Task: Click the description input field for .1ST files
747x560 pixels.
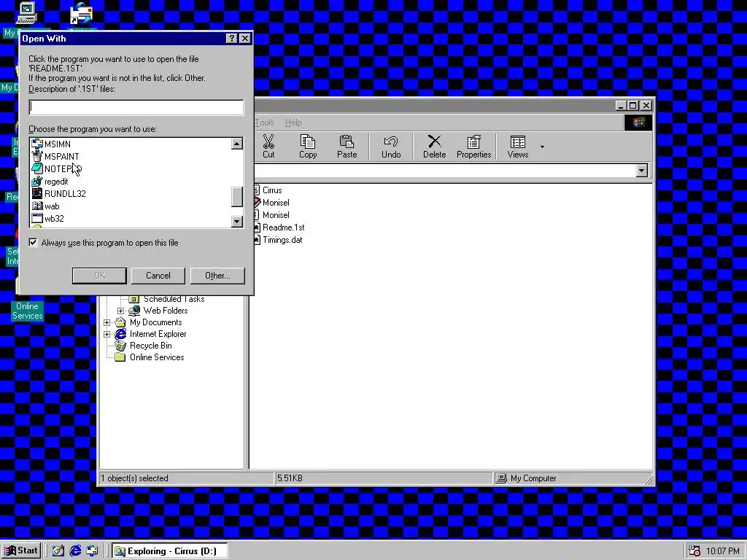Action: [x=136, y=107]
